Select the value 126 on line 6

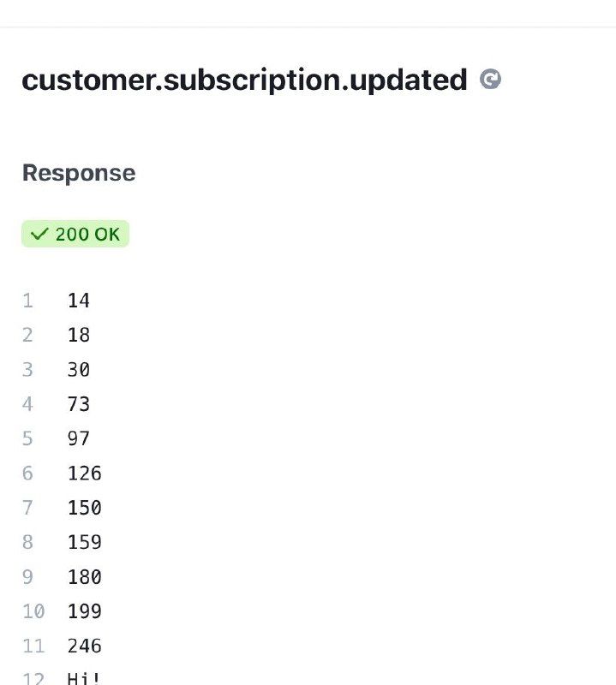point(84,474)
